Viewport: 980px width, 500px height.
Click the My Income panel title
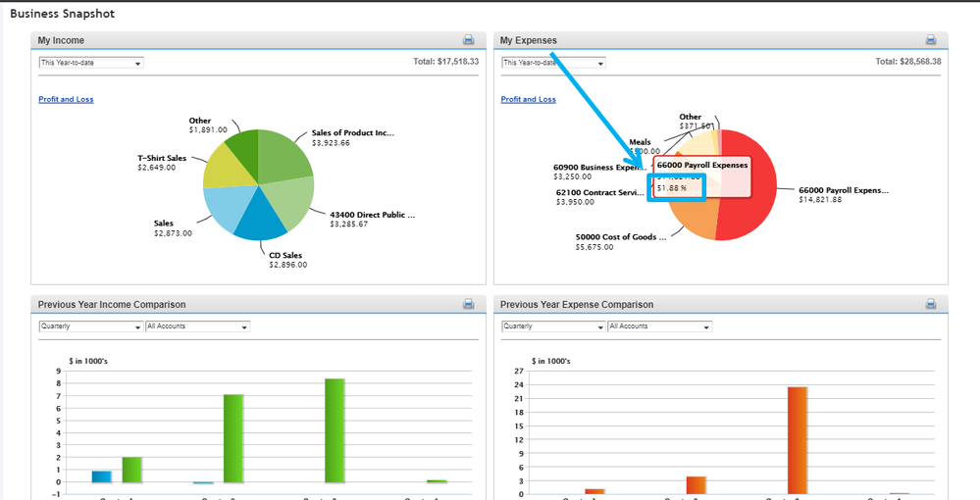pos(61,40)
